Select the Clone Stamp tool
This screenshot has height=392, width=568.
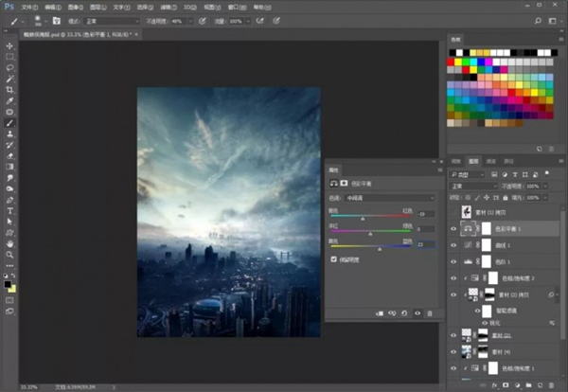(x=10, y=134)
